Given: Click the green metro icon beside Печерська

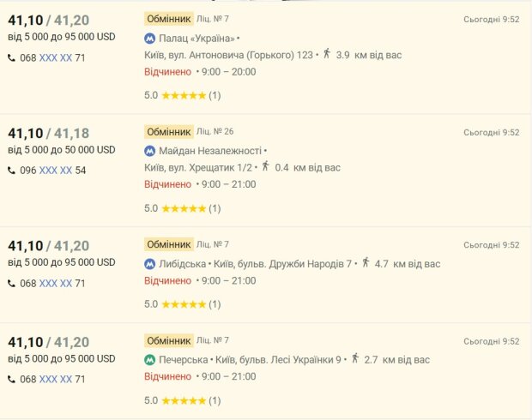Looking at the screenshot, I should (149, 360).
